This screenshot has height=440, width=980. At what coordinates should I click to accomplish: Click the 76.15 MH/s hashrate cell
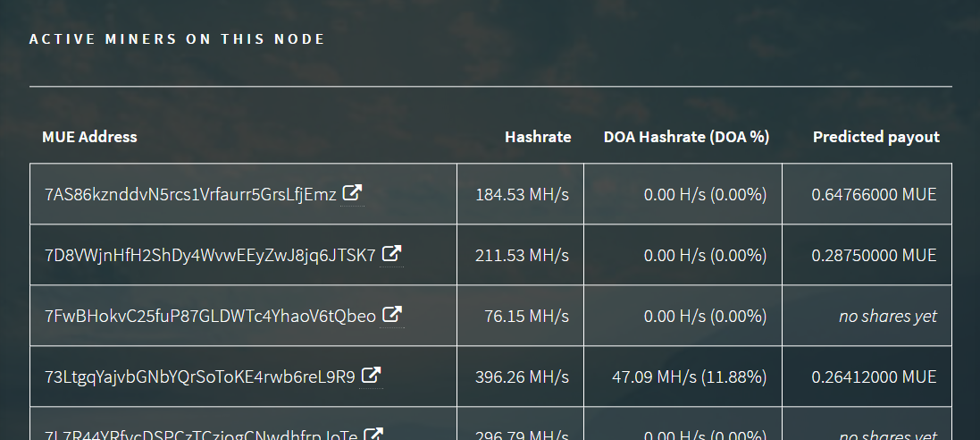520,316
